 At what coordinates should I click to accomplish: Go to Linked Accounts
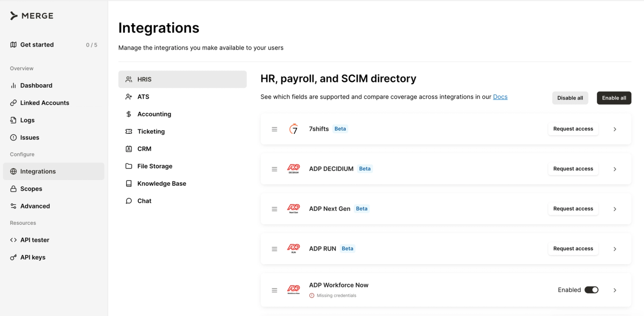coord(54,103)
